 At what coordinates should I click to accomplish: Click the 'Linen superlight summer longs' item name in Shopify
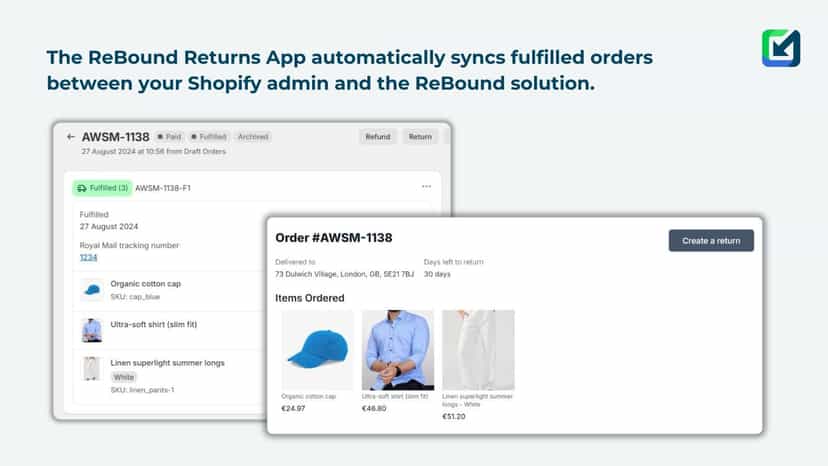[167, 363]
